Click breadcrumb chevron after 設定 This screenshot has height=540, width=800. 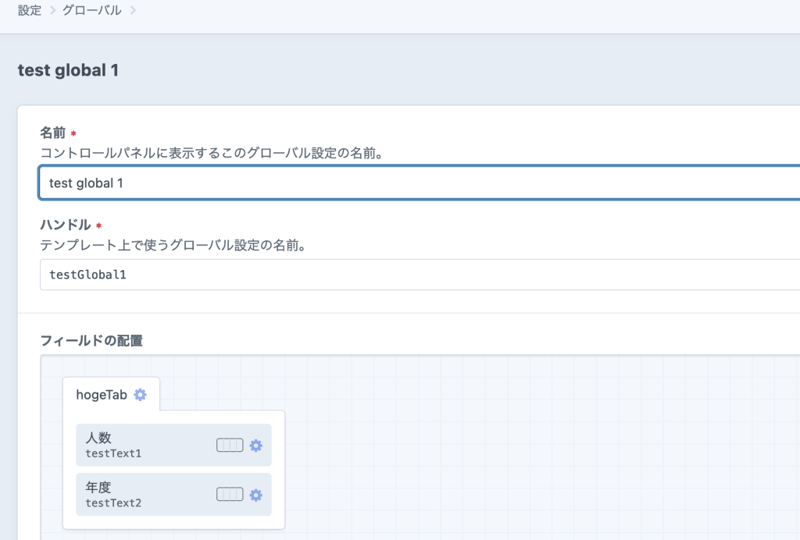click(x=52, y=11)
